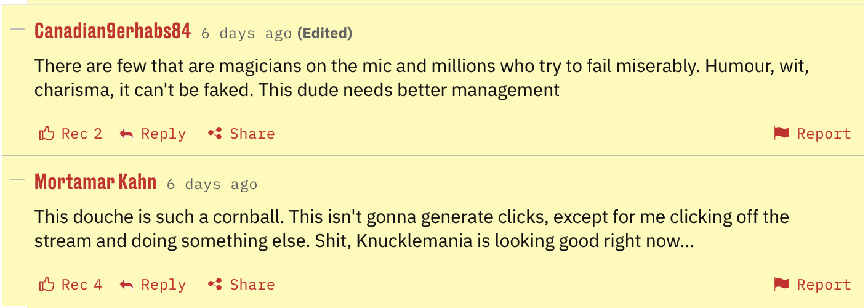The width and height of the screenshot is (868, 308).
Task: Click thumbs-up icon on Mortamar Kahn's comment
Action: [x=47, y=284]
